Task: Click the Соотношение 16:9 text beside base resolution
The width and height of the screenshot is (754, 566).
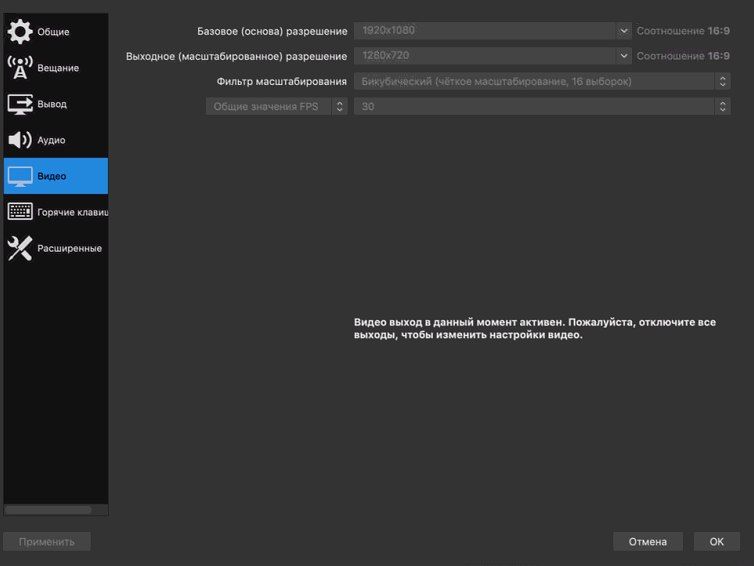Action: (x=683, y=31)
